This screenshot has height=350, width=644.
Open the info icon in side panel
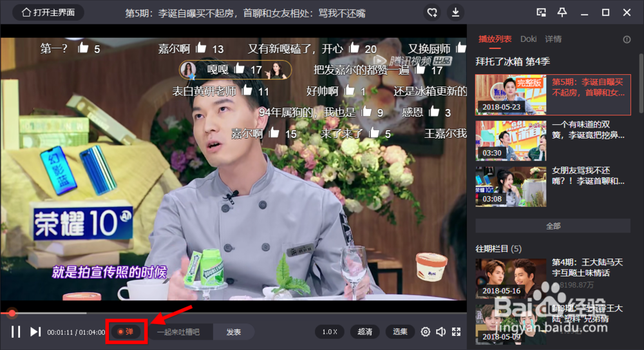click(x=627, y=39)
